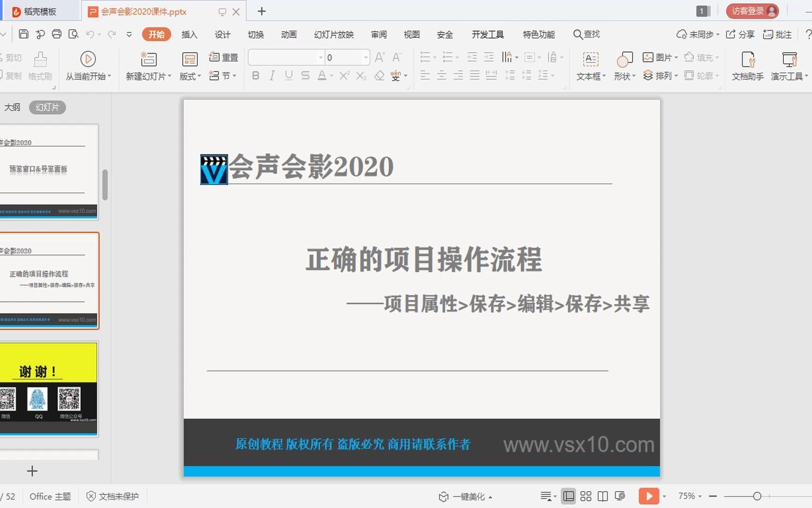Add slide with plus below thumbnails
The height and width of the screenshot is (508, 812).
pos(32,471)
